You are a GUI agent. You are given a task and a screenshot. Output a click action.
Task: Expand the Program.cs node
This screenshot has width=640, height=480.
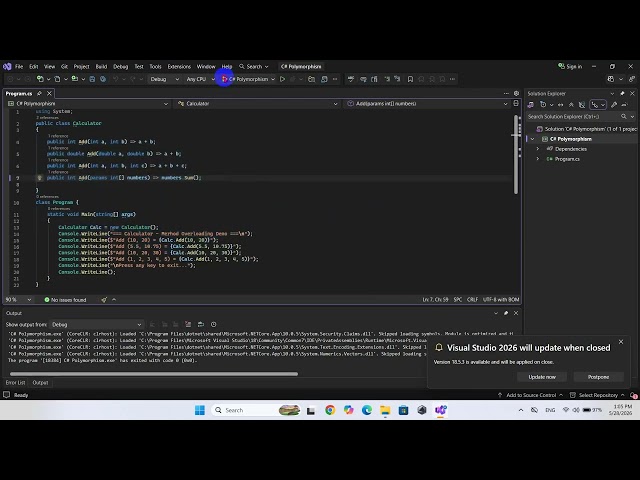point(538,159)
